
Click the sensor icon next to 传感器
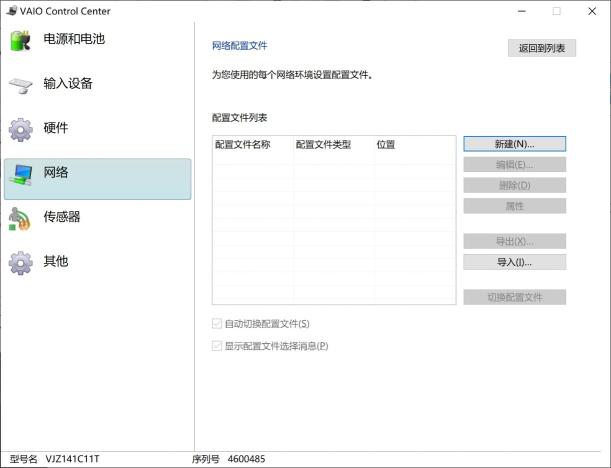(x=19, y=219)
